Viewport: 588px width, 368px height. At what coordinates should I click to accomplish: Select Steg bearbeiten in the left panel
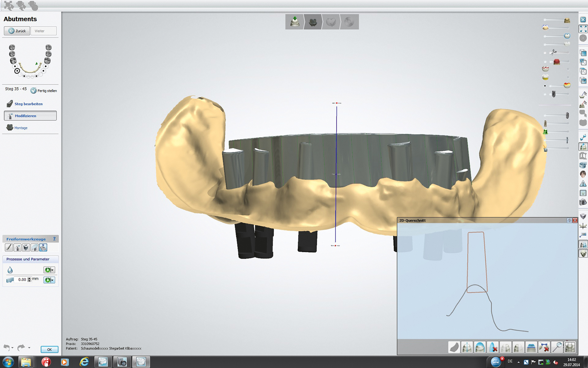[x=28, y=104]
